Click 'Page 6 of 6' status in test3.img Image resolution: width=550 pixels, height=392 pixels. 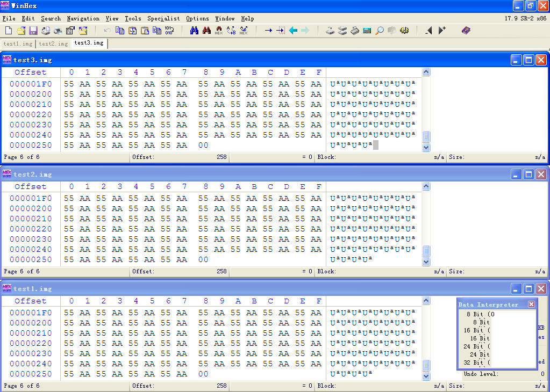click(22, 157)
